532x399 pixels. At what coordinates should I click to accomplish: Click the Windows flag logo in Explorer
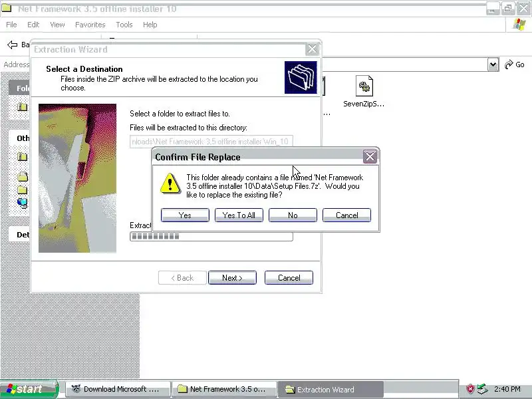click(519, 25)
